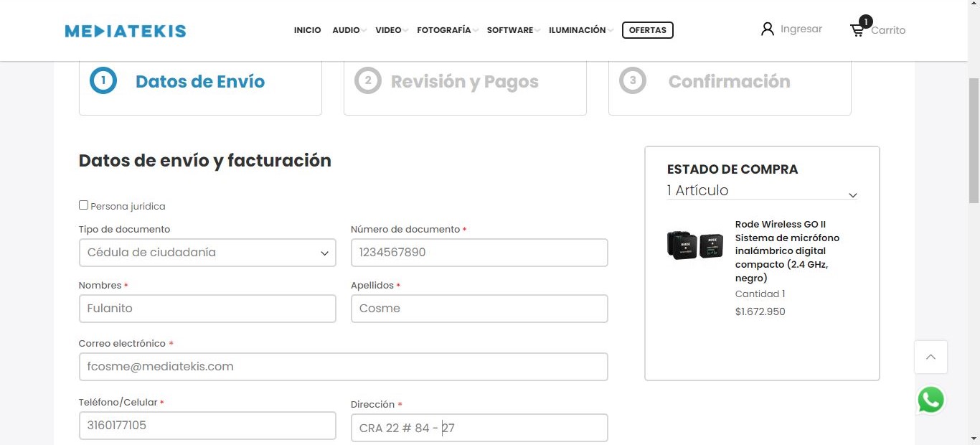Click the Mediatekis logo

126,31
